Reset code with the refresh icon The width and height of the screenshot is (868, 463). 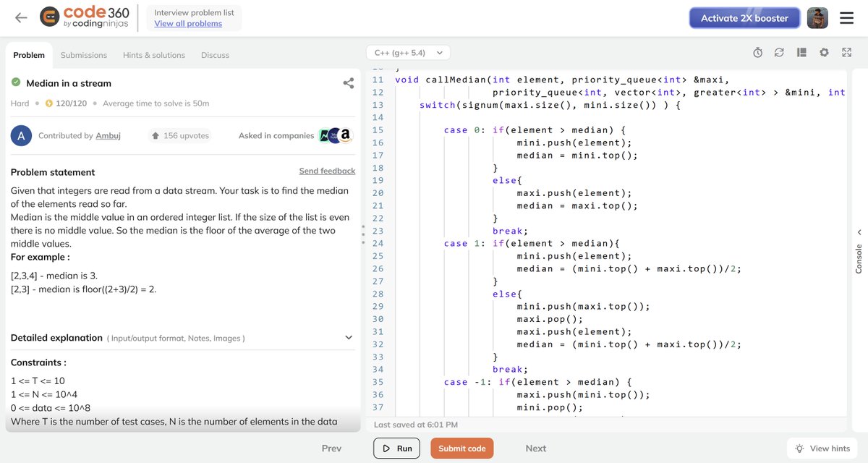click(779, 53)
